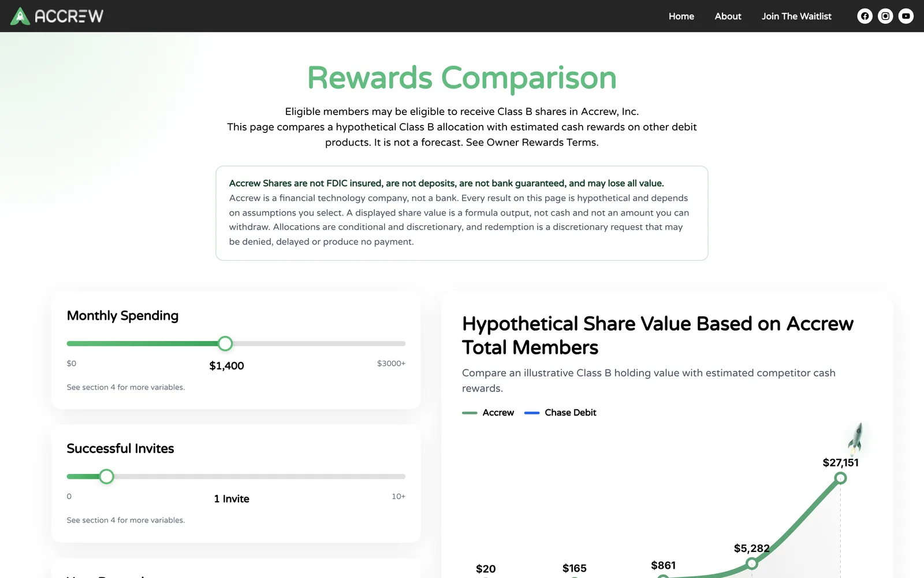Image resolution: width=924 pixels, height=578 pixels.
Task: Click the Rewards Comparison heading
Action: 462,78
